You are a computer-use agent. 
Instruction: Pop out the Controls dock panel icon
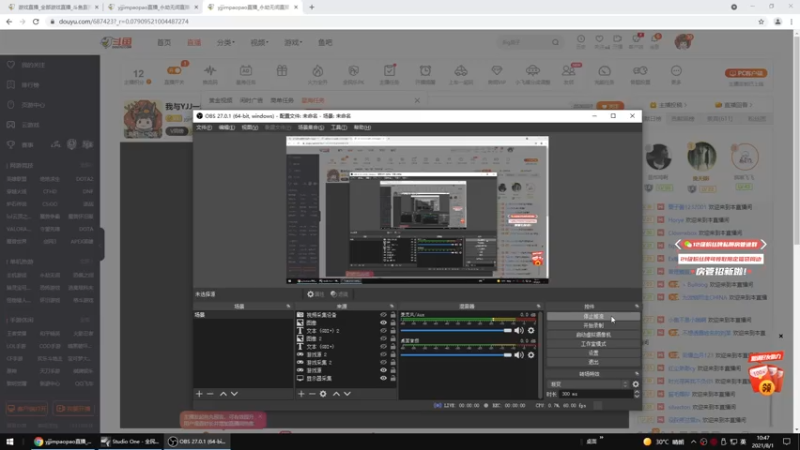pos(637,306)
